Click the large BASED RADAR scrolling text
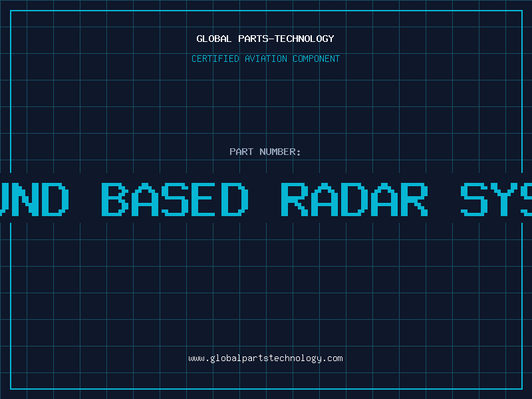Viewport: 532px width, 399px height. 265,199
